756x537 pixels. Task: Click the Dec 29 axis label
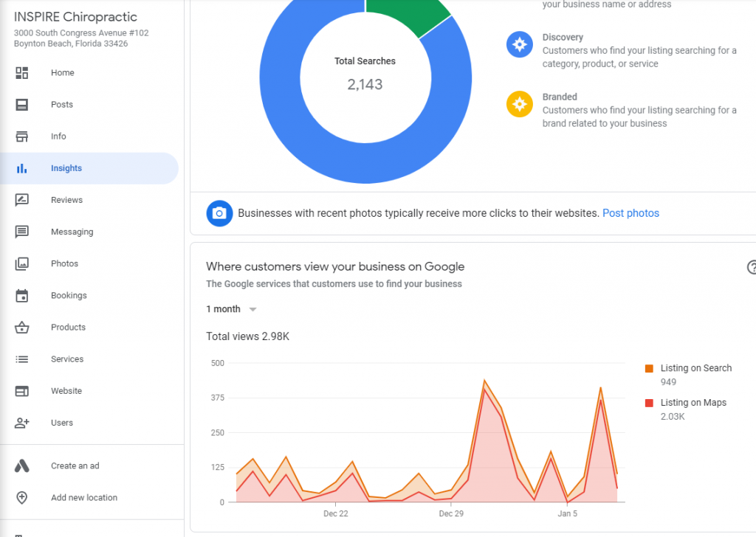pyautogui.click(x=451, y=513)
